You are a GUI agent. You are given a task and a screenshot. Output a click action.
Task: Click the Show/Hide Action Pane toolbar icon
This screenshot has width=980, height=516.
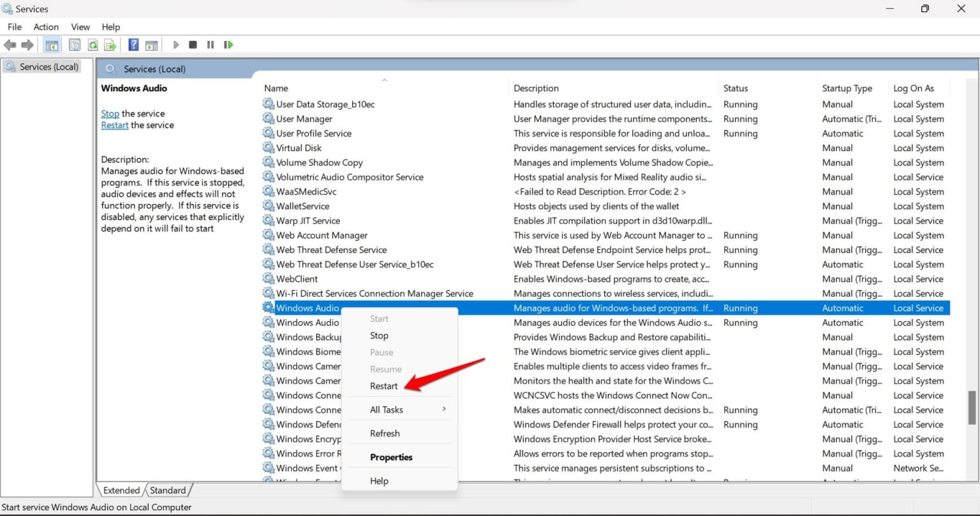click(x=151, y=44)
